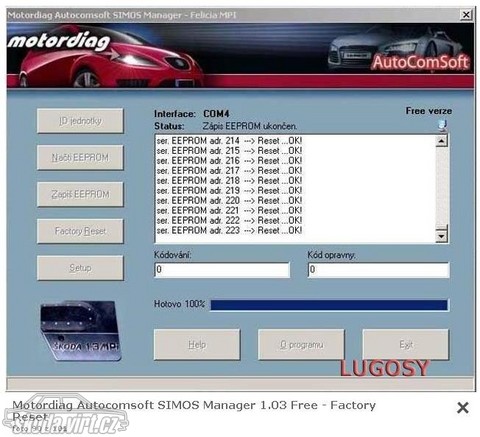This screenshot has height=437, width=480.
Task: Click the Exit button
Action: coord(406,345)
